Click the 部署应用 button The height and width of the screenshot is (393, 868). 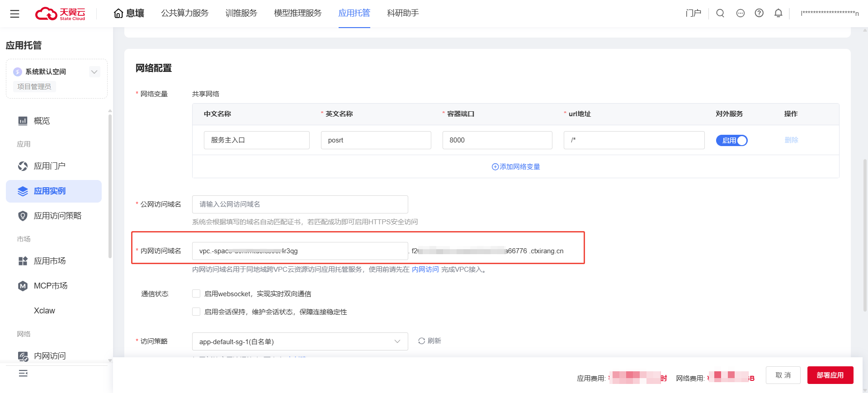[x=830, y=375]
